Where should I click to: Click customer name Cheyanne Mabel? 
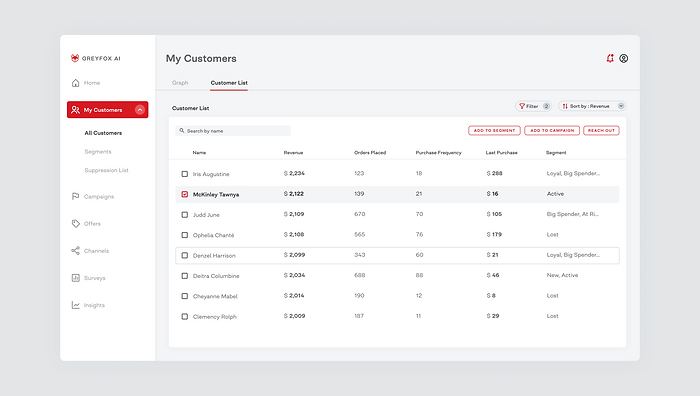(215, 296)
